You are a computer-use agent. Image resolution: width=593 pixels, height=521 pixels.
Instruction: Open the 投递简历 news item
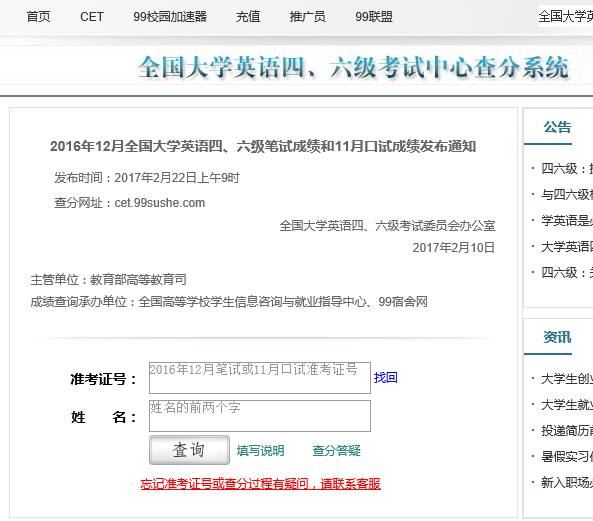tap(567, 430)
